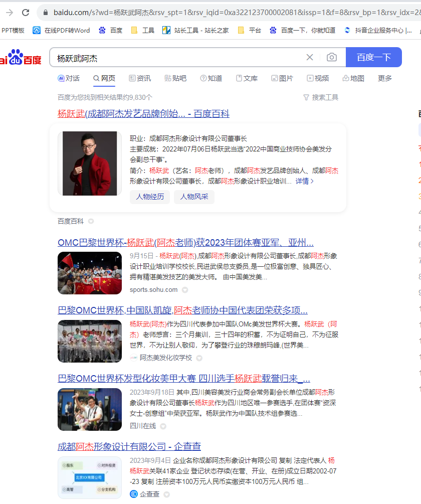
Task: Click dropdown arrow beside 四川在线 source
Action: point(163,426)
